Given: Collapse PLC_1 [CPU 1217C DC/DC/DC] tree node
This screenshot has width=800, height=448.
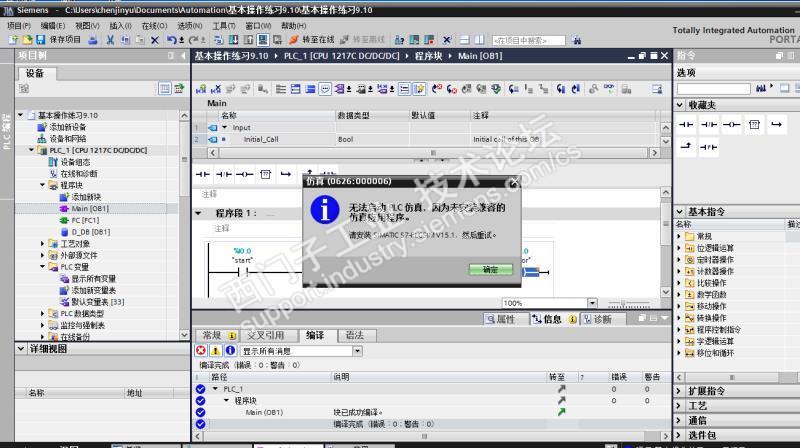Looking at the screenshot, I should 32,150.
